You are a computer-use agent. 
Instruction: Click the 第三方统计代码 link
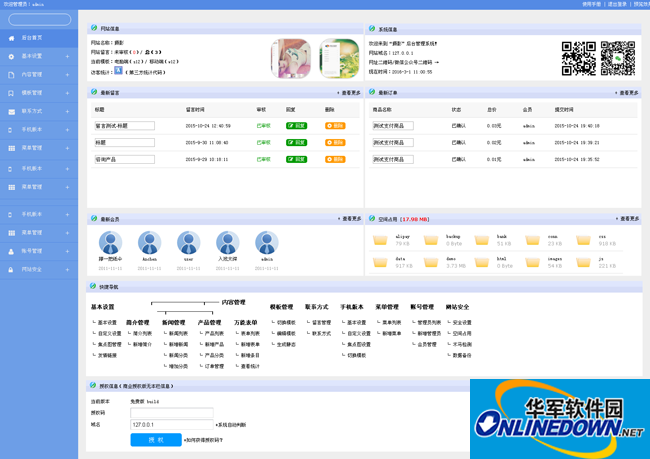[x=145, y=72]
